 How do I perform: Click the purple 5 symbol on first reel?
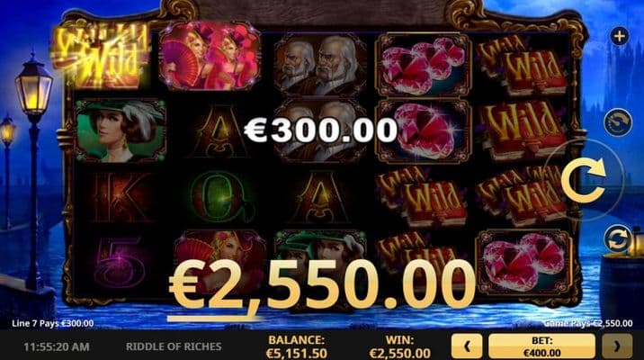point(120,262)
